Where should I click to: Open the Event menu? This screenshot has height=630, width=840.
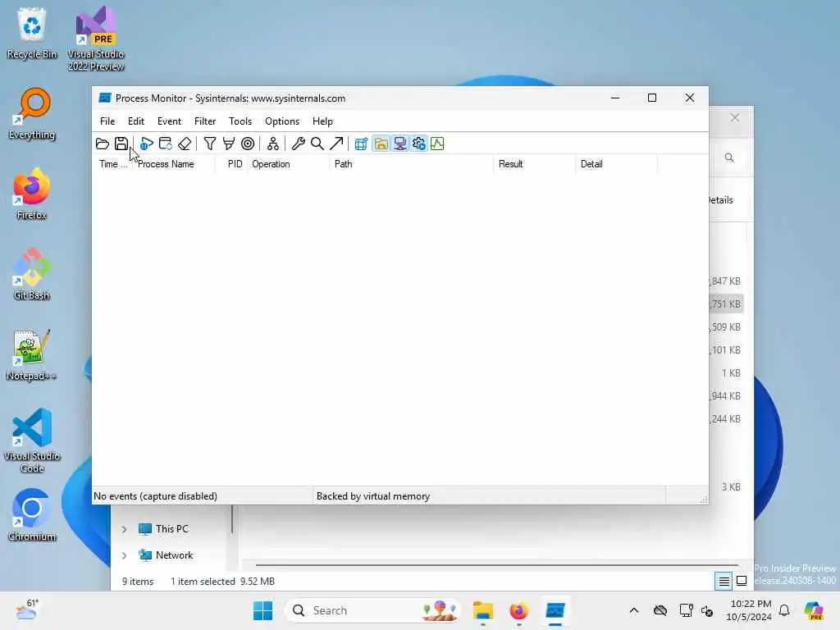169,121
